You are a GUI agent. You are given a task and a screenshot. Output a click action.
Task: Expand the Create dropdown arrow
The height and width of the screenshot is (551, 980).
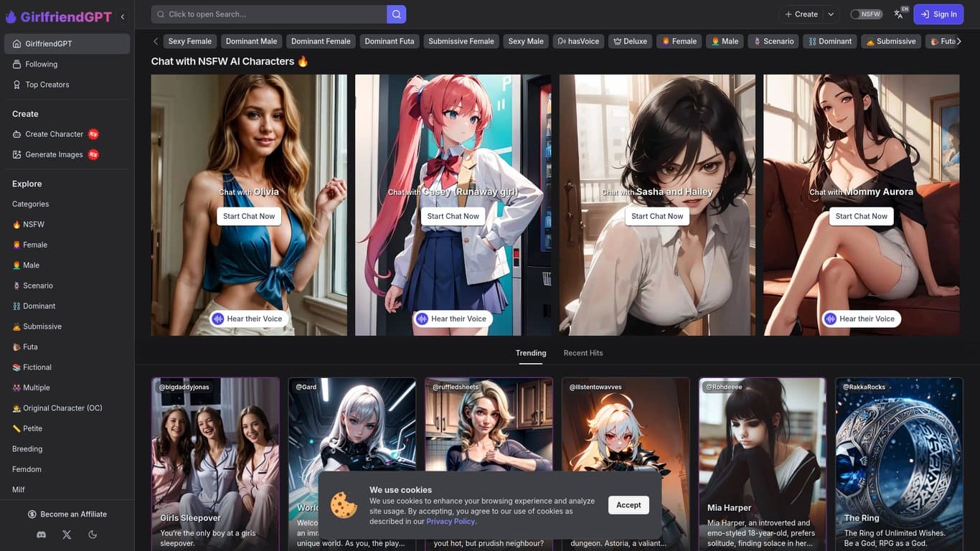[x=831, y=14]
